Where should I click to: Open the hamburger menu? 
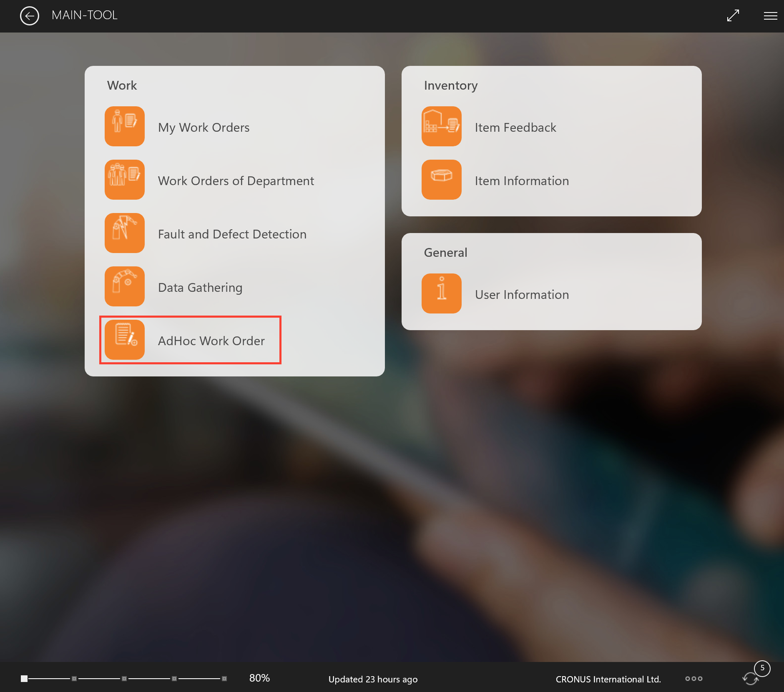(x=770, y=16)
